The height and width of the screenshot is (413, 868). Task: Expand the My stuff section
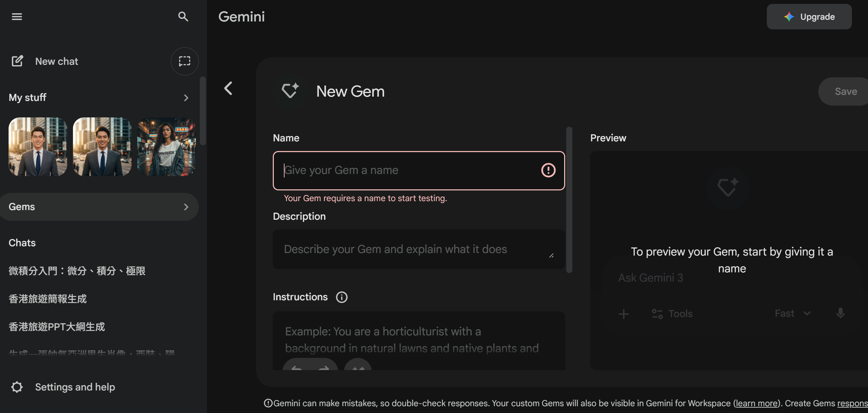pos(186,98)
